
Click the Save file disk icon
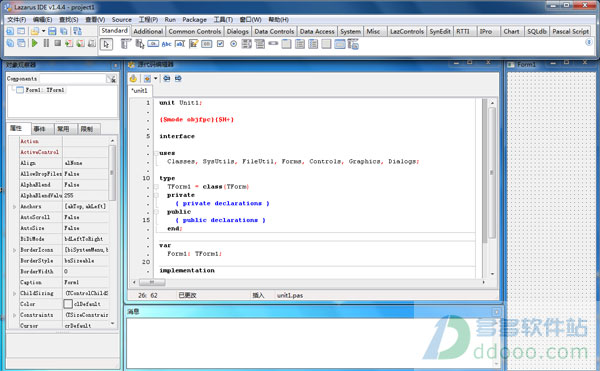[x=52, y=31]
